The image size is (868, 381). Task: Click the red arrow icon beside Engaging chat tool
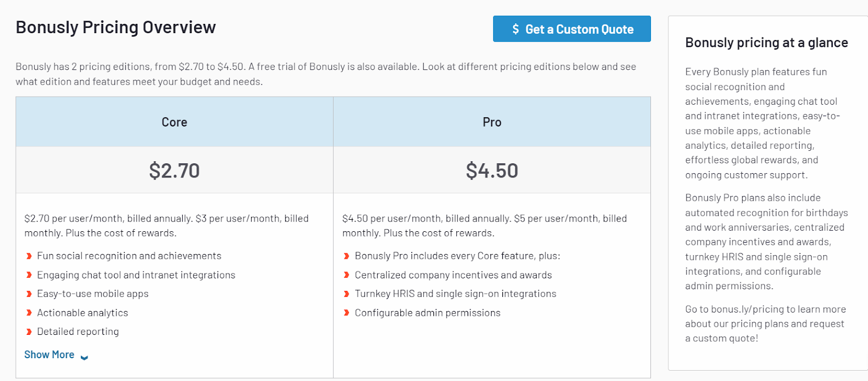point(29,275)
